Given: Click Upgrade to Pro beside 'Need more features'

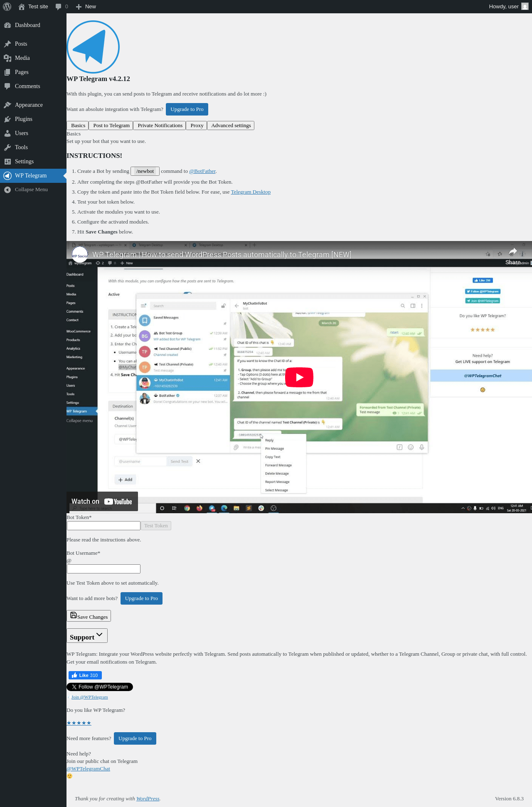Looking at the screenshot, I should point(135,738).
